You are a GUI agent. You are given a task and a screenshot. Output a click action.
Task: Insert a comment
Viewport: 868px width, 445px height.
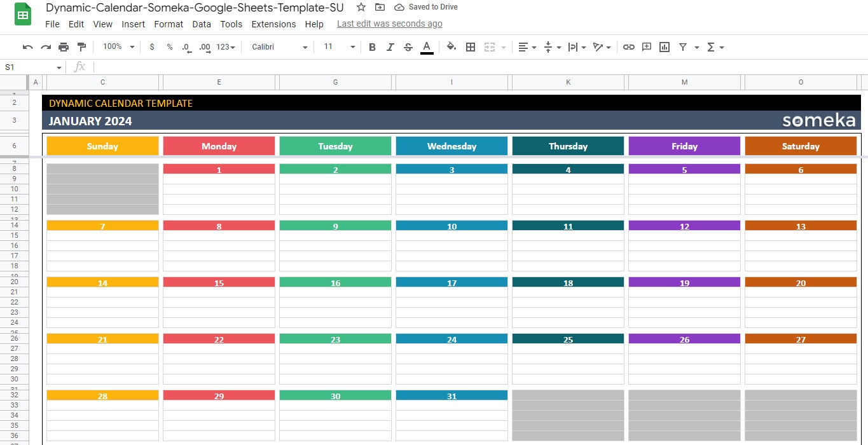pos(647,47)
